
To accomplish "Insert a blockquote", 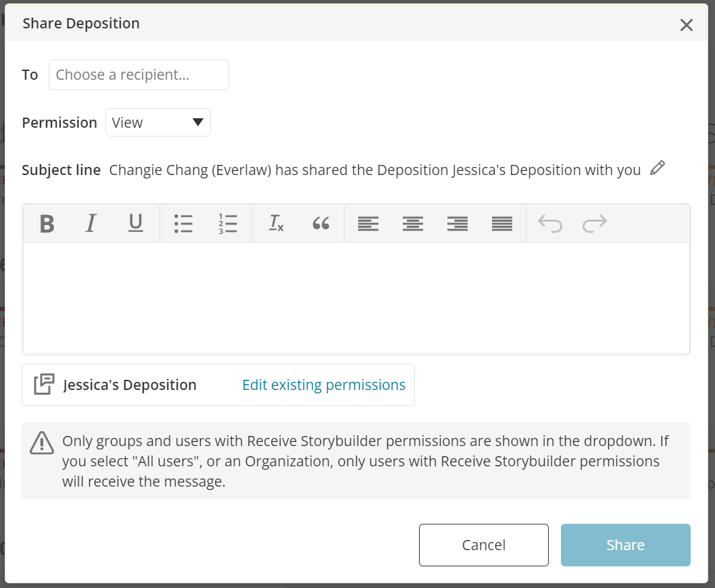I will click(x=321, y=224).
